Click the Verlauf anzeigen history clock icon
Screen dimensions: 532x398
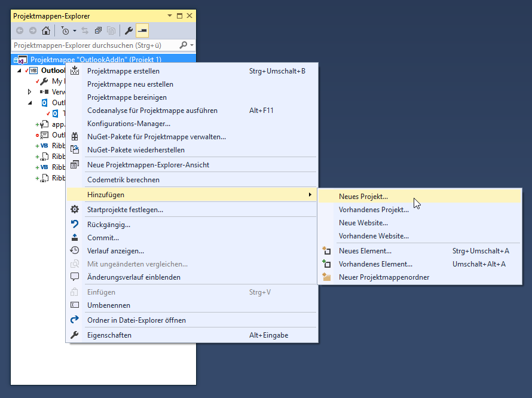[75, 250]
